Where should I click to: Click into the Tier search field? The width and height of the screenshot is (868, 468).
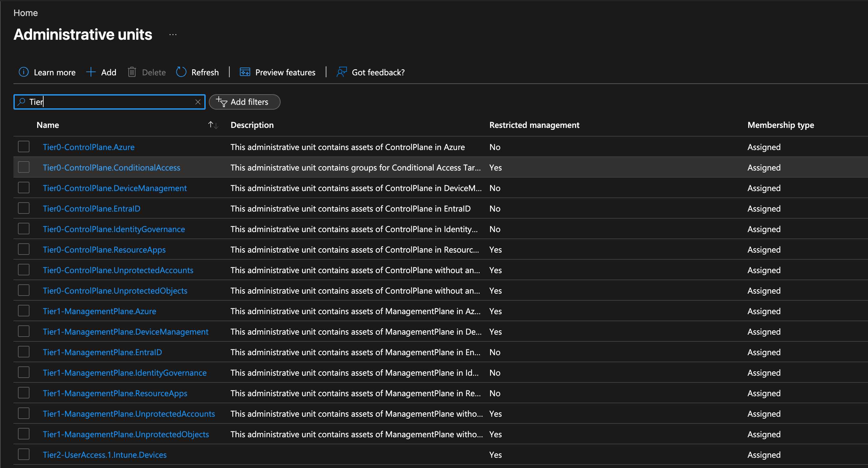pos(110,102)
